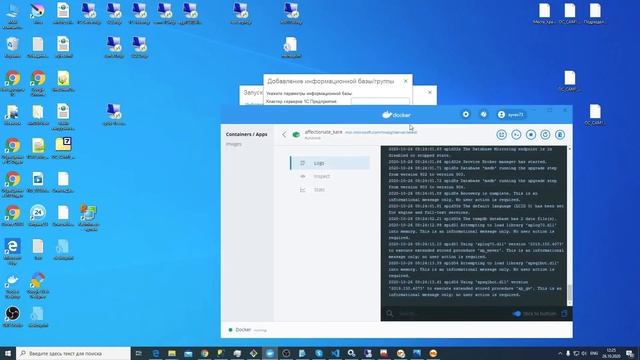This screenshot has width=640, height=360.
Task: Stop the running container
Action: 531,135
